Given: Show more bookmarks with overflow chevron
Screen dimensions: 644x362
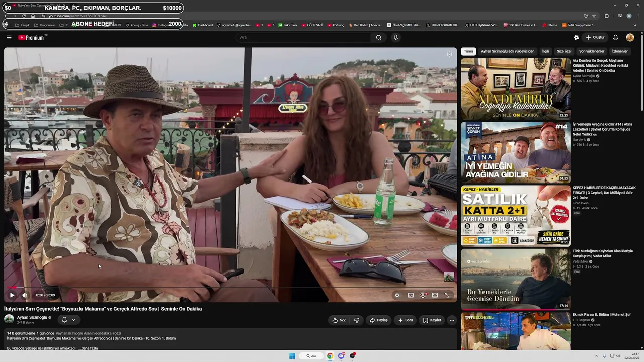Looking at the screenshot, I should [635, 25].
